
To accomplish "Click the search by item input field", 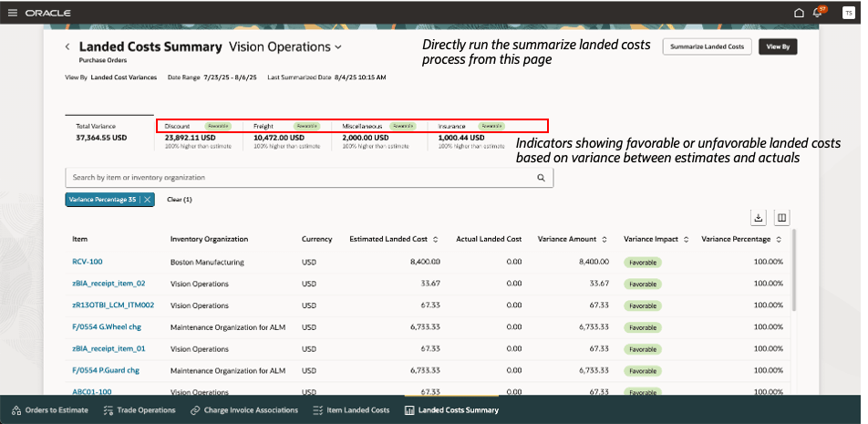I will coord(309,178).
